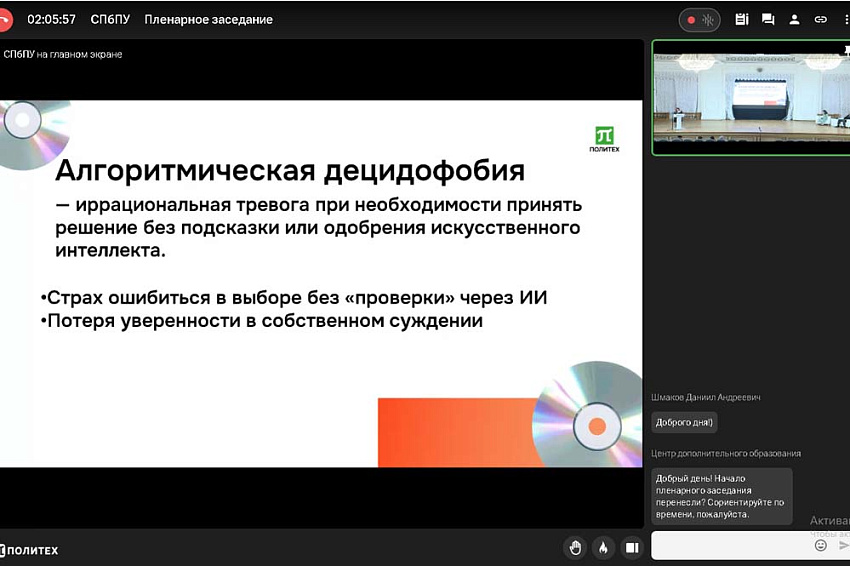850x566 pixels.
Task: Click the 'Пленарное заседание' meeting title
Action: point(208,19)
